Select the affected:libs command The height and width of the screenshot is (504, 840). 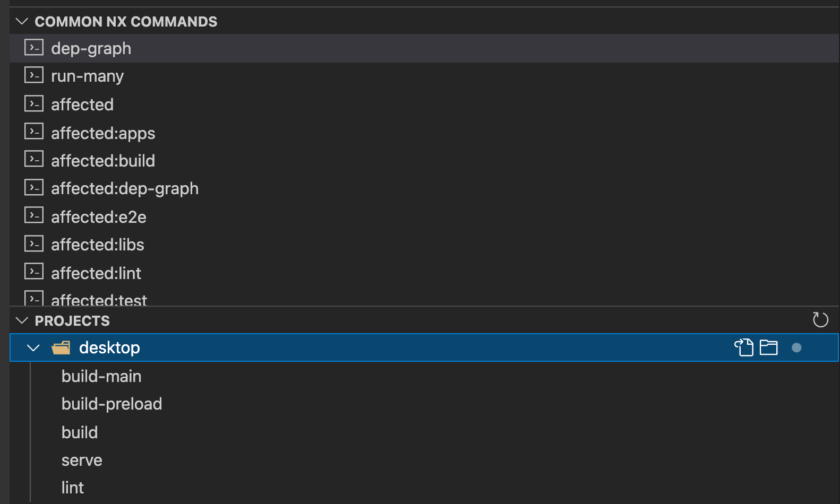click(x=98, y=245)
